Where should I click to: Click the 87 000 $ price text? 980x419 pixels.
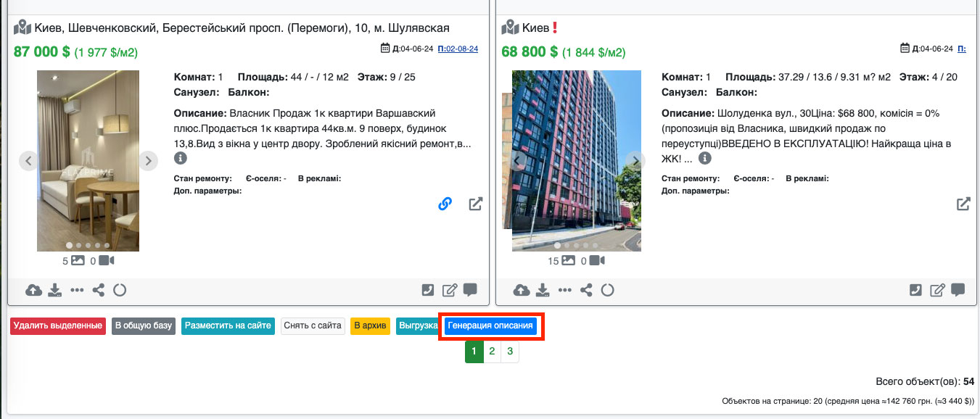[x=42, y=51]
